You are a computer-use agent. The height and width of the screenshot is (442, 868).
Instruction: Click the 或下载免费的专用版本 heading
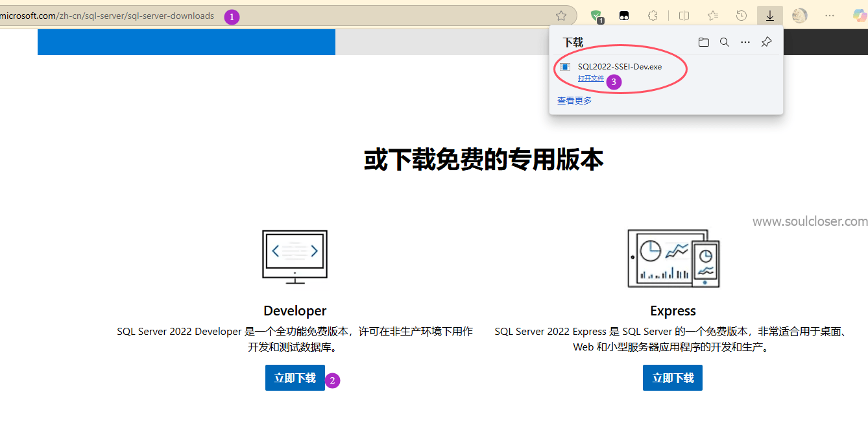pos(484,160)
